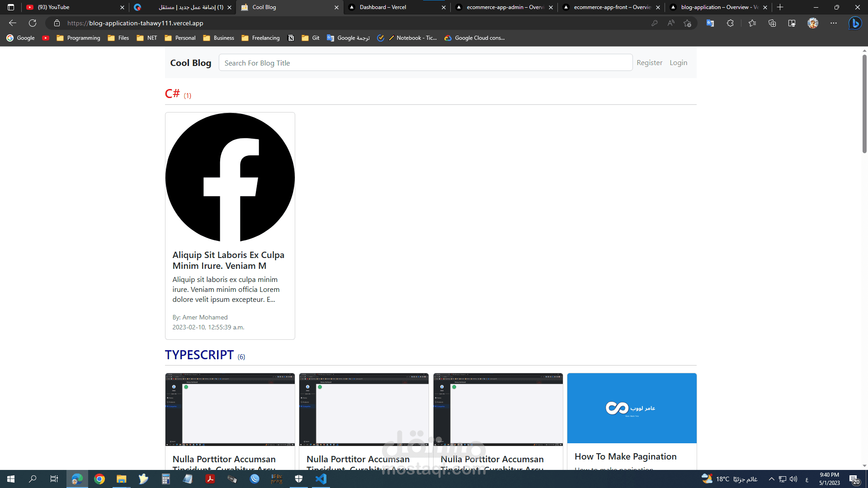Open the Facebook logo blog thumbnail
The height and width of the screenshot is (488, 868).
(230, 177)
